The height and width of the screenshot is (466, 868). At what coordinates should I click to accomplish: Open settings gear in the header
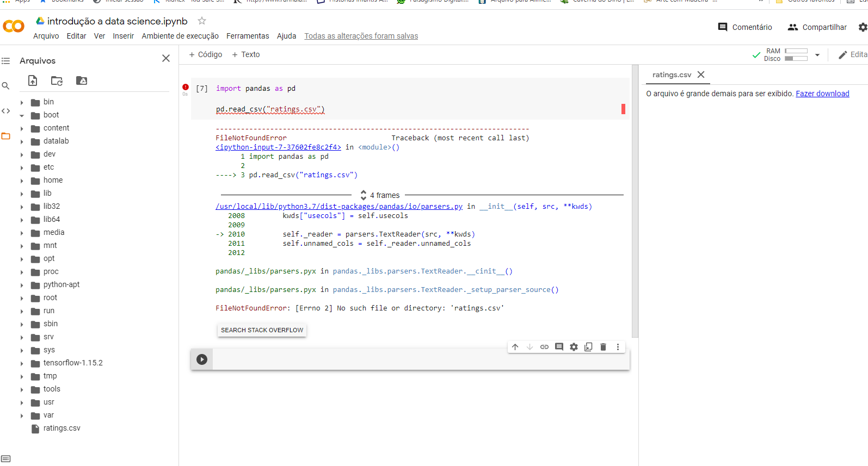click(863, 27)
